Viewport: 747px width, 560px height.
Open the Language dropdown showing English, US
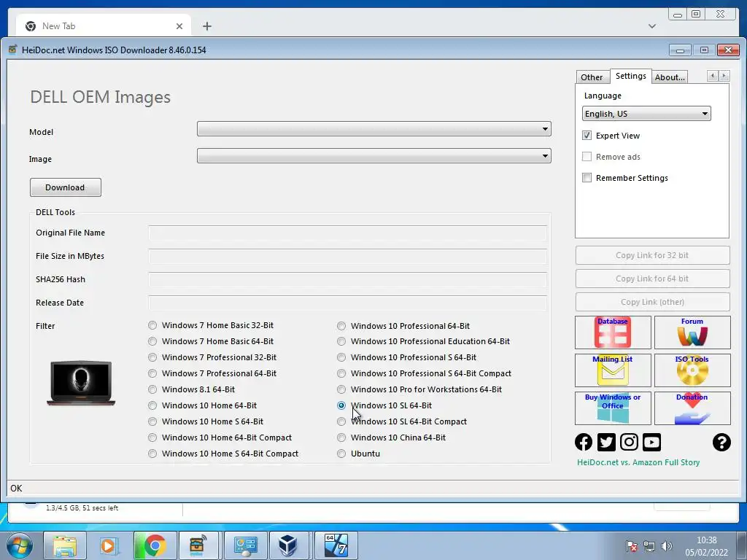pyautogui.click(x=646, y=114)
